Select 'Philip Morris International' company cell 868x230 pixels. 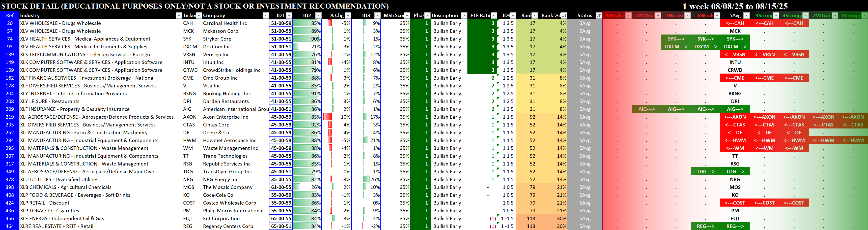point(233,211)
